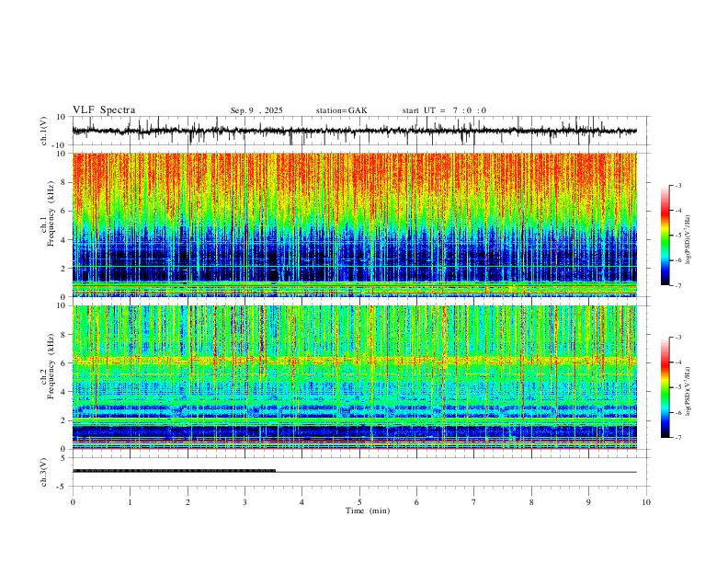Click time axis tick label "1"
Screen dimensions: 728x563
(x=130, y=502)
